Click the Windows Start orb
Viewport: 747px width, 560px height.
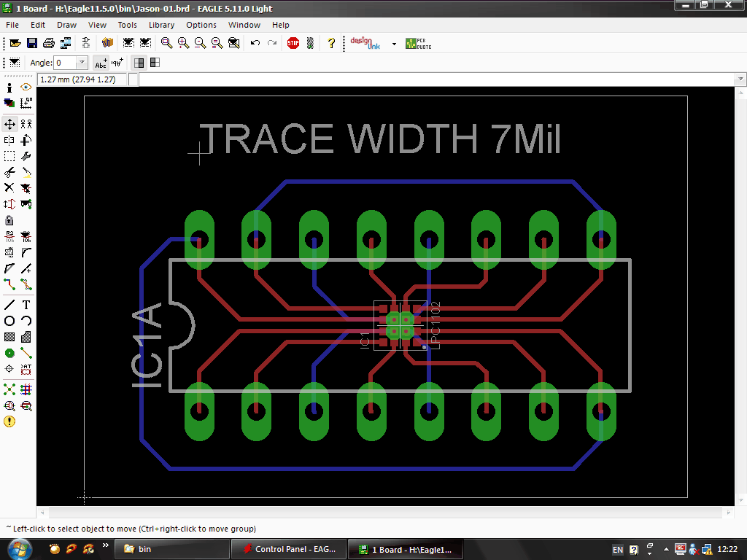pos(19,550)
